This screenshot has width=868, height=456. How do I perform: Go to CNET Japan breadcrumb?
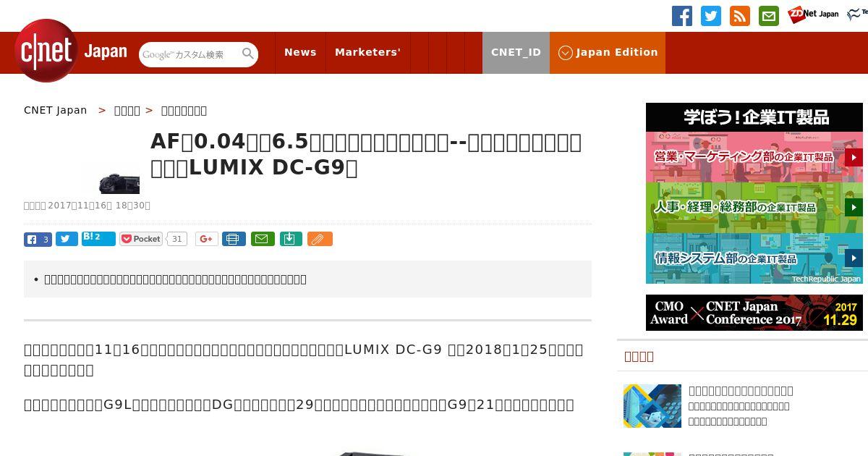[x=56, y=110]
